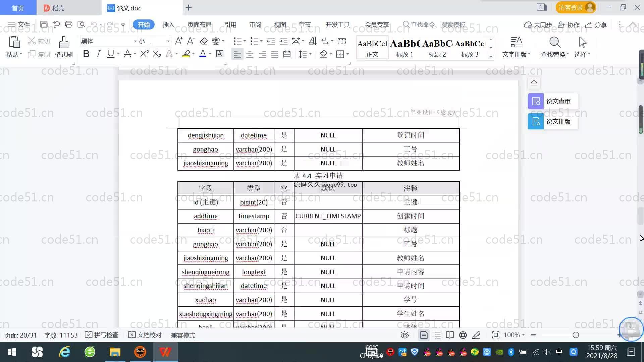Switch to reading layout view in status bar
The image size is (644, 362).
[450, 335]
